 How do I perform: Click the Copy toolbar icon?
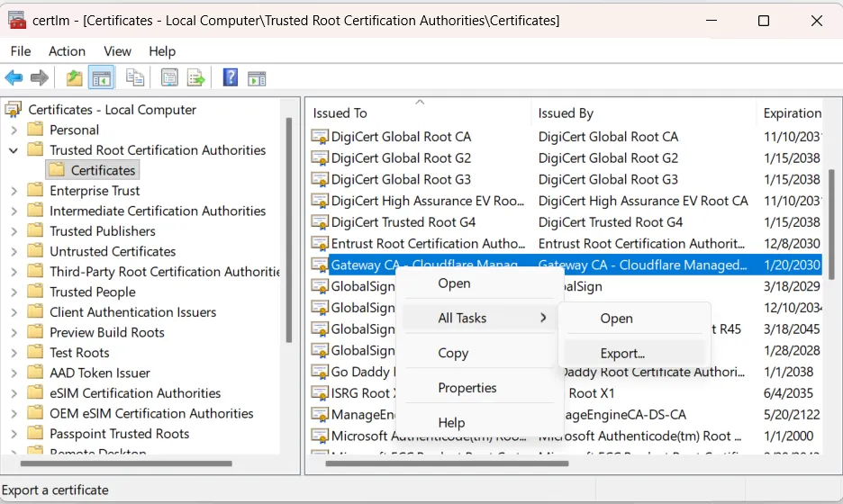pyautogui.click(x=134, y=78)
